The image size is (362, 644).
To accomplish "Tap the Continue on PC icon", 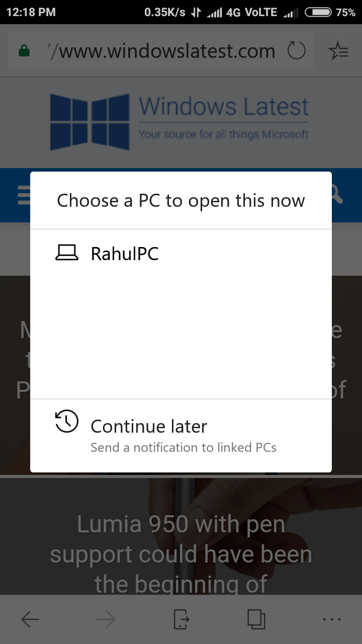I will tap(181, 619).
